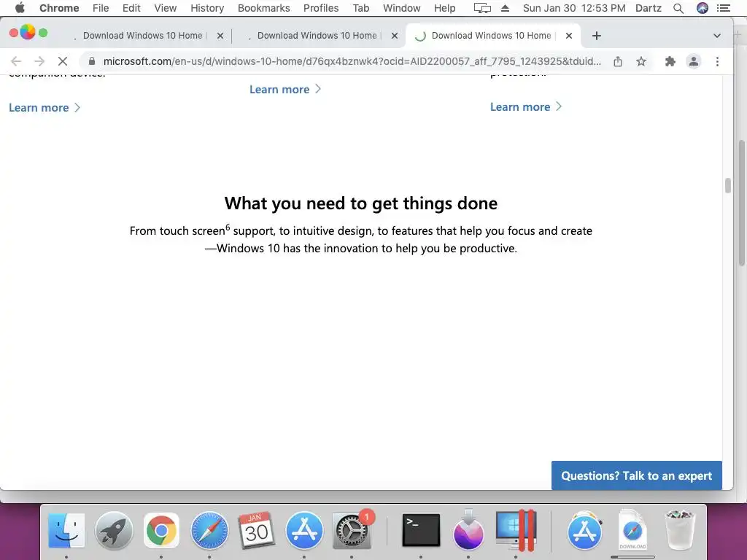The height and width of the screenshot is (560, 747).
Task: Click the microsoft.com URL in the address bar
Action: point(352,61)
